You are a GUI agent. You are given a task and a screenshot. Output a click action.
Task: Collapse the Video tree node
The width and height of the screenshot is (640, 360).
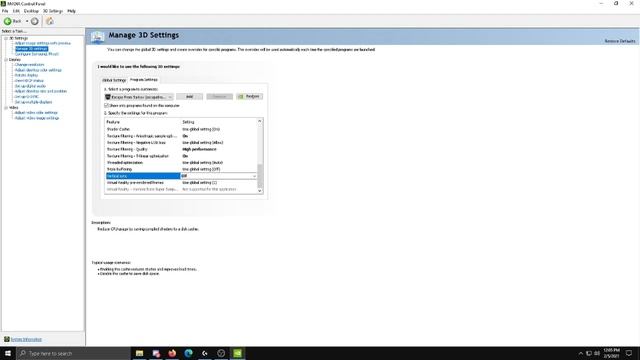(6, 108)
